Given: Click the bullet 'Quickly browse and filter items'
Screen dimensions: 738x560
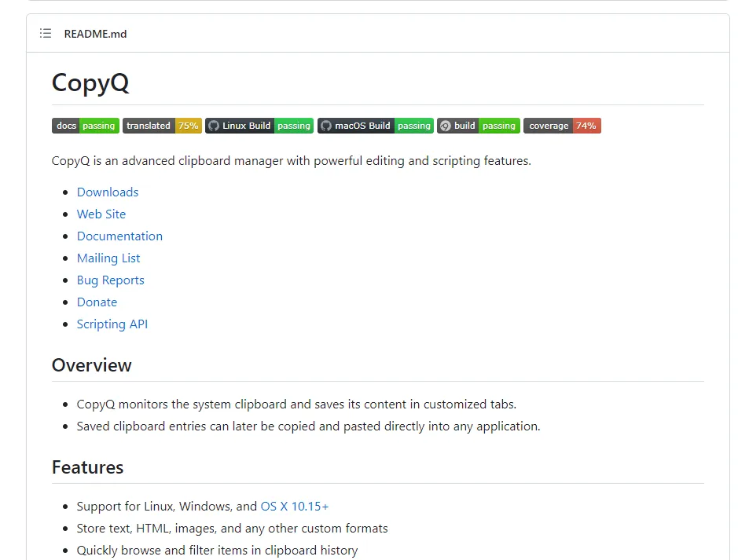Looking at the screenshot, I should [x=217, y=551].
